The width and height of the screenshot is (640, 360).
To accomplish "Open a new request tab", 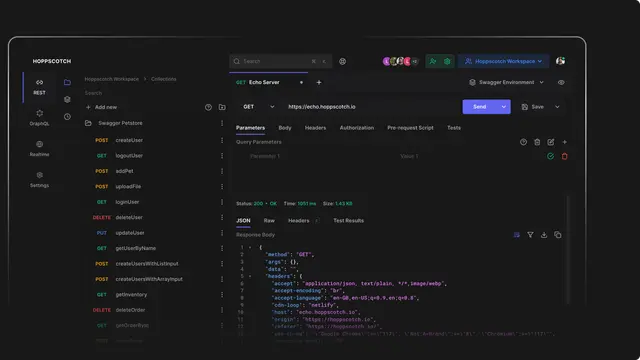I will [x=319, y=82].
